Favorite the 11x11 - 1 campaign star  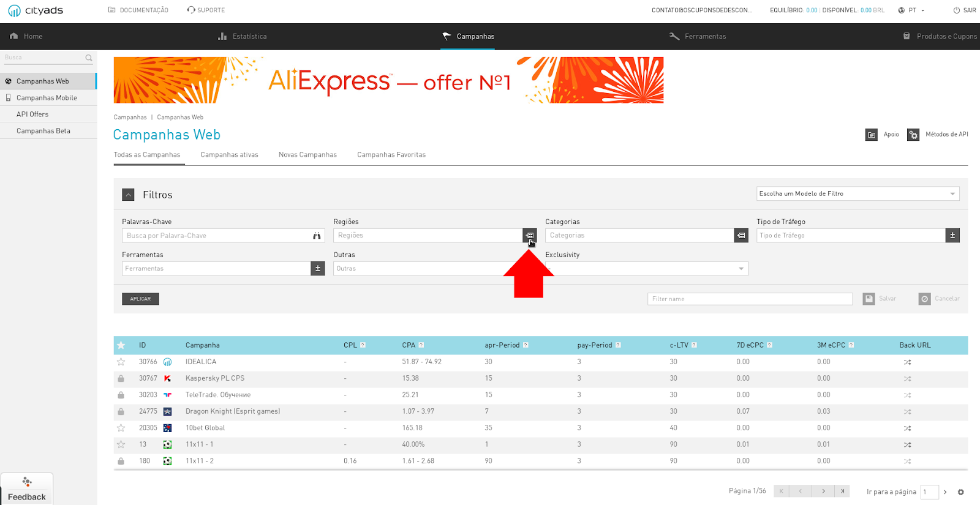[x=121, y=444]
